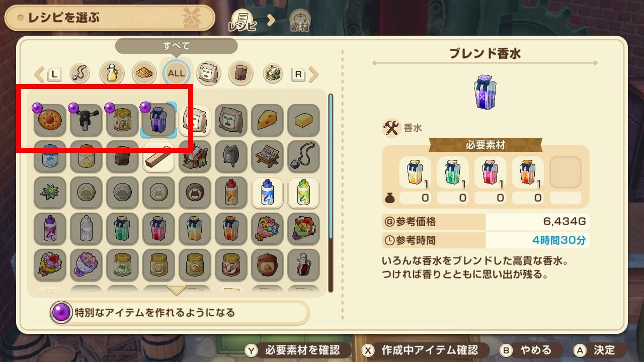Click the X 作成中アイテム確認 button

[x=420, y=350]
